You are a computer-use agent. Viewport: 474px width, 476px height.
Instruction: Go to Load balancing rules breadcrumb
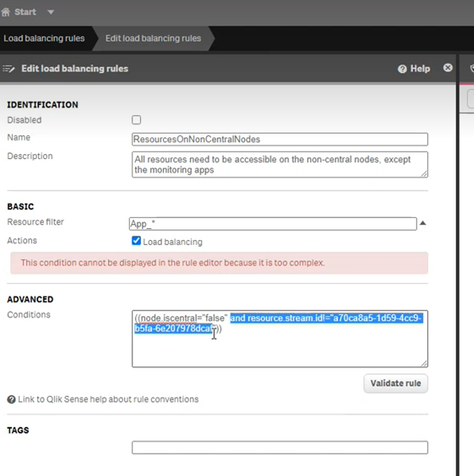coord(44,38)
